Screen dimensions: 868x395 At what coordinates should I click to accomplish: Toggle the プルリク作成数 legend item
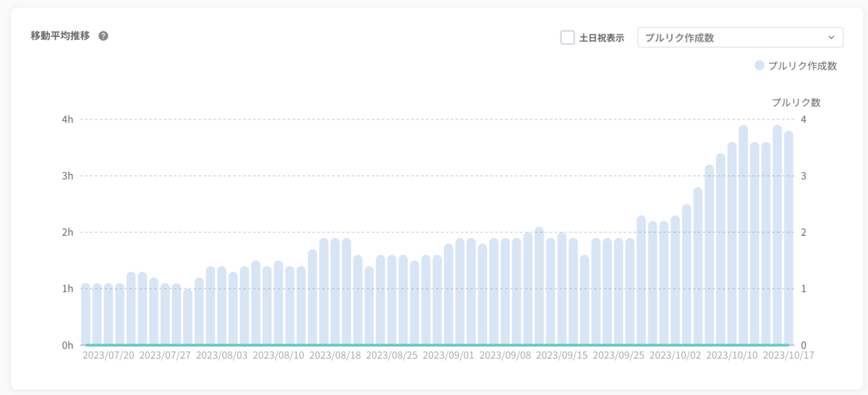click(796, 66)
